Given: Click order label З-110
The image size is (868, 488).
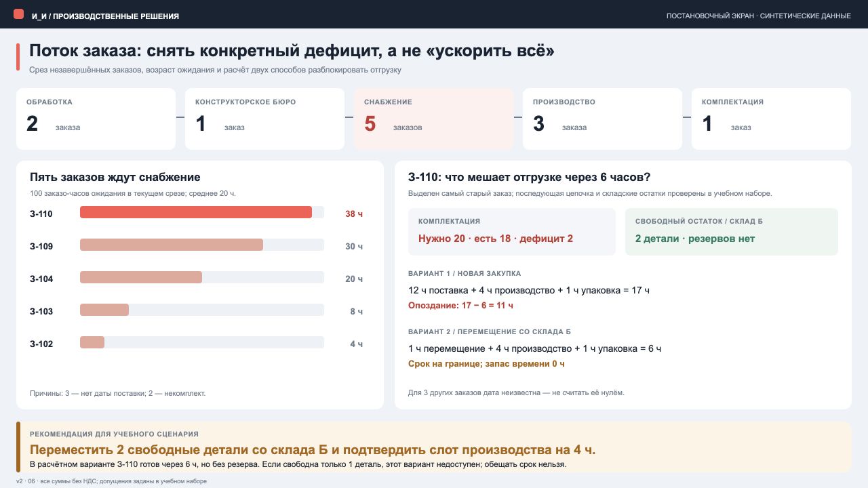Looking at the screenshot, I should tap(41, 214).
